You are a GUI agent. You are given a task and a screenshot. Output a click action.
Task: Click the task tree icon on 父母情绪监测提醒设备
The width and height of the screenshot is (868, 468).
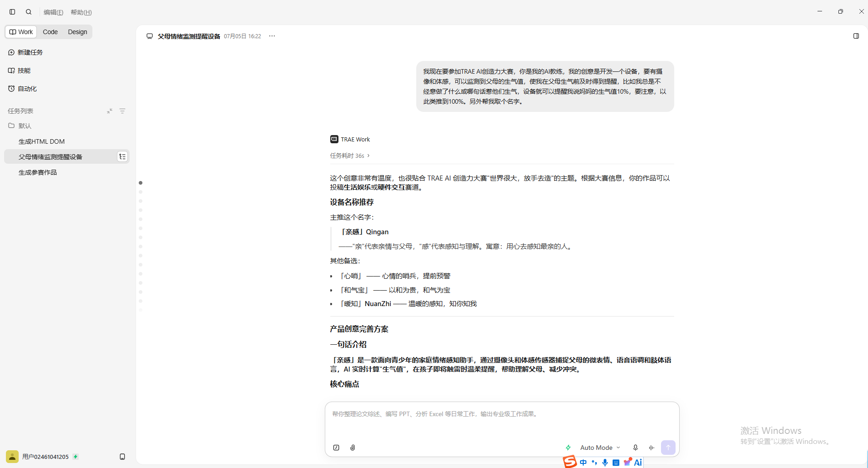(x=122, y=157)
